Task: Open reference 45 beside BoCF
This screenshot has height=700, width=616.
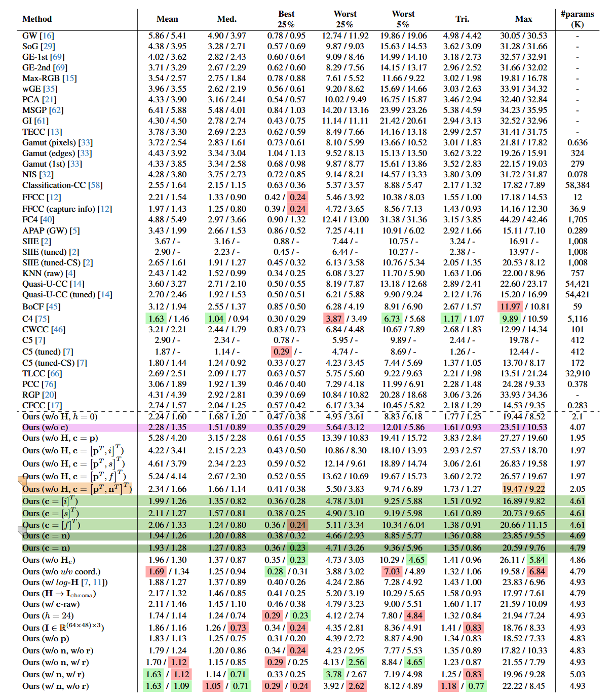Action: 53,306
